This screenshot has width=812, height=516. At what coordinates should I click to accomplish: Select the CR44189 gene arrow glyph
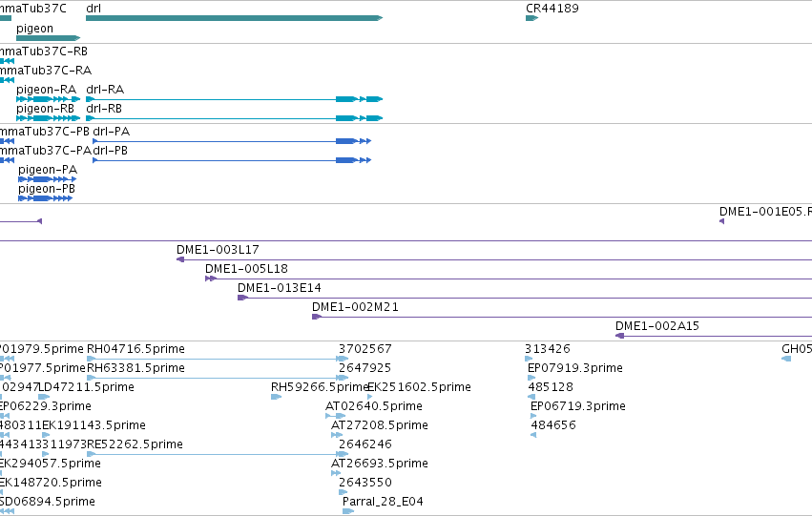(531, 18)
